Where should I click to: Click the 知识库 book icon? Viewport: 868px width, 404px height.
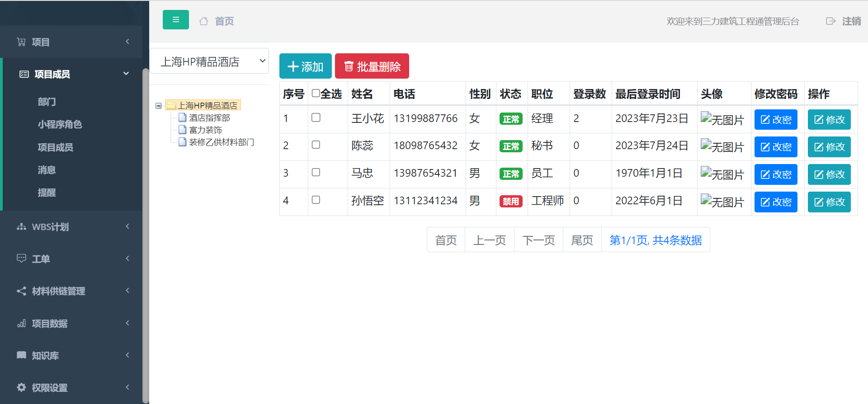coord(21,355)
